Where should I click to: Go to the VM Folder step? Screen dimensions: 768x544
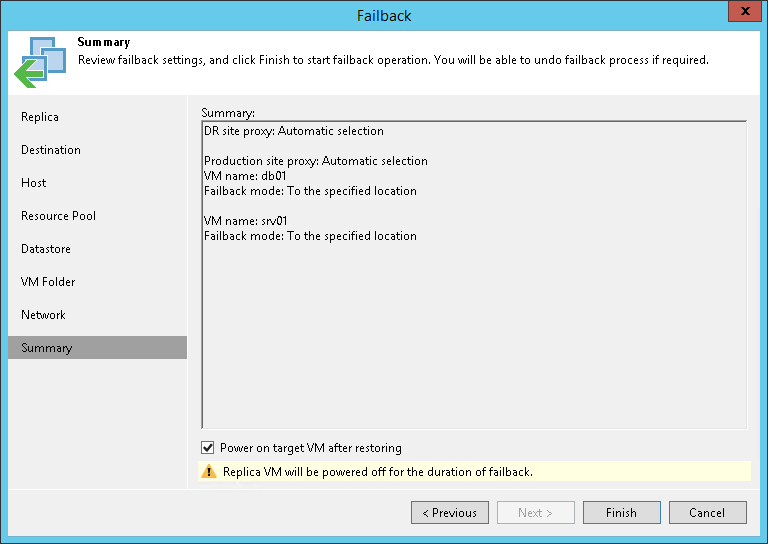click(48, 282)
